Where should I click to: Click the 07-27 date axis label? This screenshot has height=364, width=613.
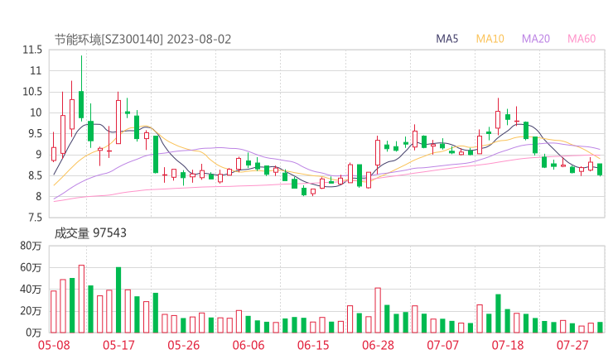(572, 345)
